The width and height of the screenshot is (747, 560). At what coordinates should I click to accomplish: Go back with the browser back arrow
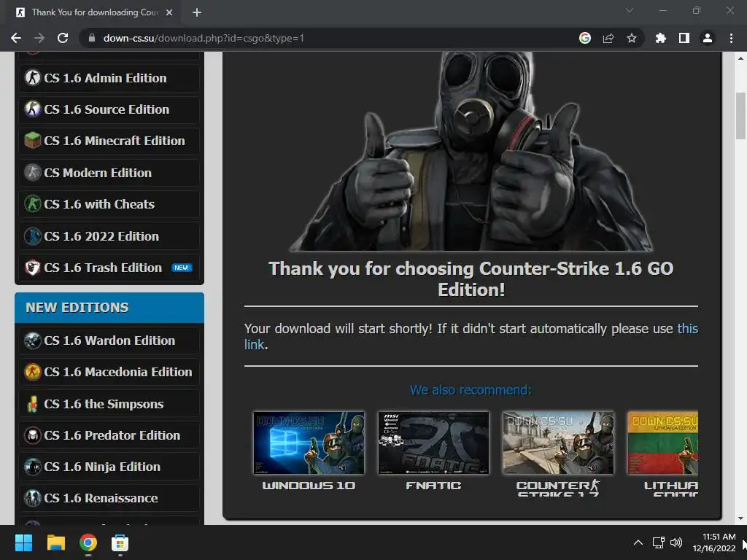coord(16,38)
